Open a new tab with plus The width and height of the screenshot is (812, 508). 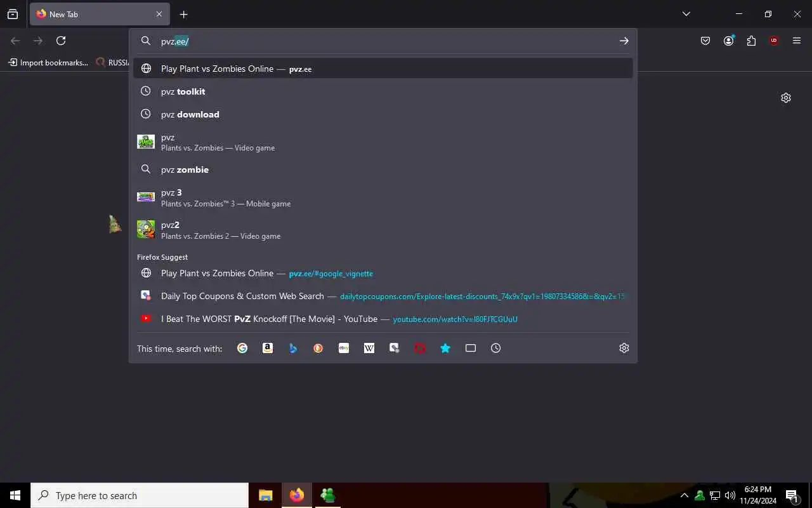(x=183, y=14)
